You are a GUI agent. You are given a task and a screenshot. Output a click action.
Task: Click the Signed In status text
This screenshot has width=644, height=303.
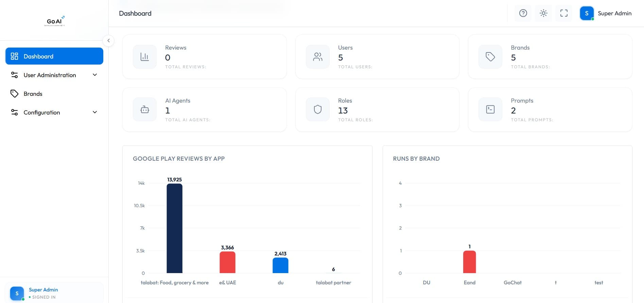(44, 297)
